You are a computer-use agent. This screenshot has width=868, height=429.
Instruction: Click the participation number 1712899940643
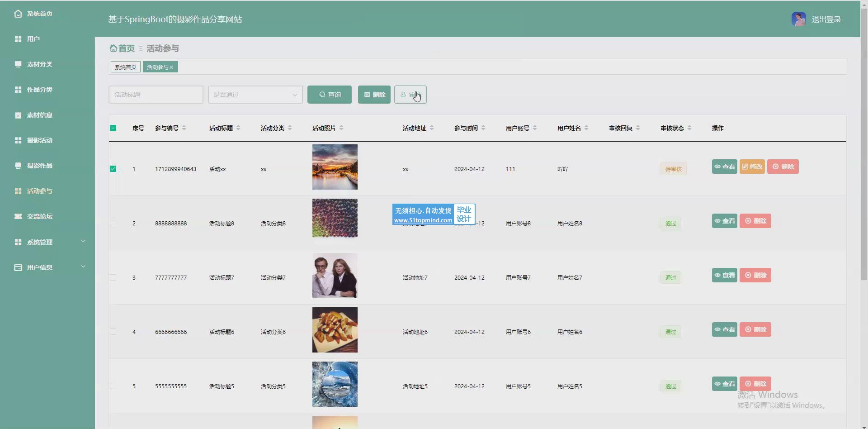(x=176, y=169)
